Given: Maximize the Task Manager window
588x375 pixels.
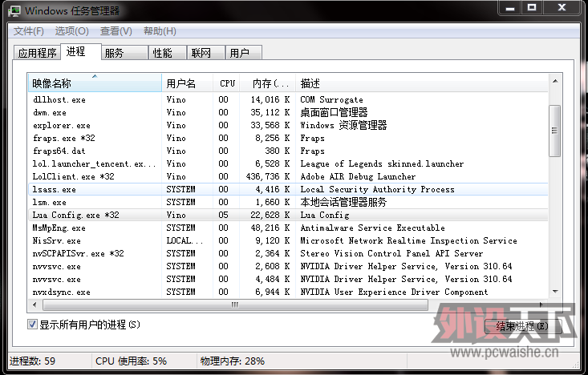Looking at the screenshot, I should click(532, 8).
